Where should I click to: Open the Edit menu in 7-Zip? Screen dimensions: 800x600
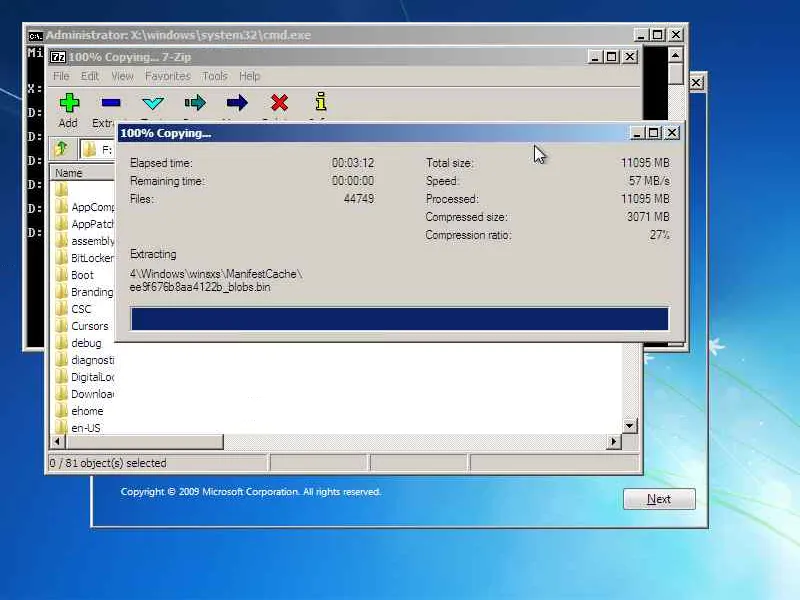click(90, 76)
